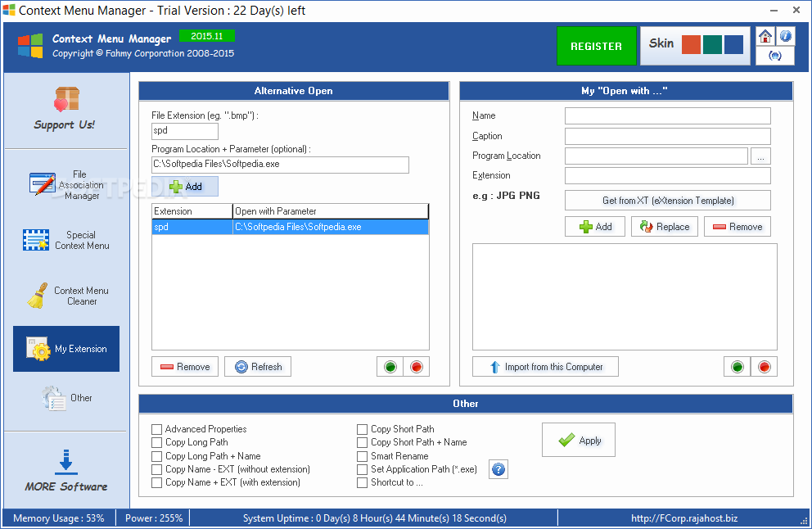Click green circle button in Alternative Open
Image resolution: width=812 pixels, height=529 pixels.
click(x=390, y=367)
